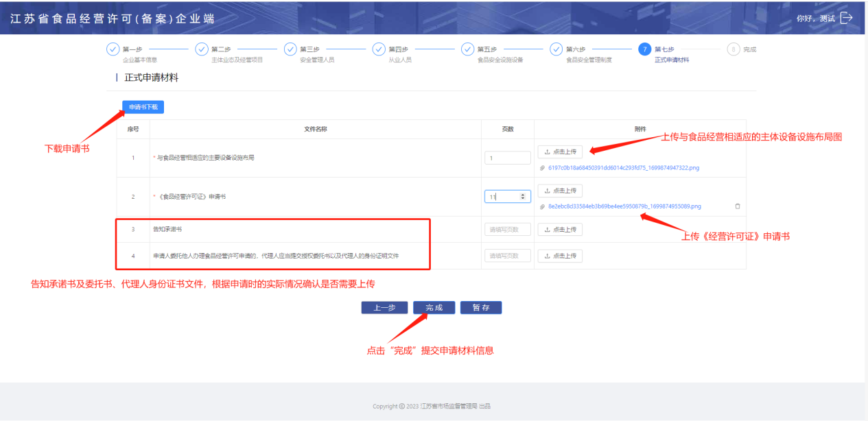Click the step 8 完成 circle
Screen dimensions: 868x421
click(734, 49)
